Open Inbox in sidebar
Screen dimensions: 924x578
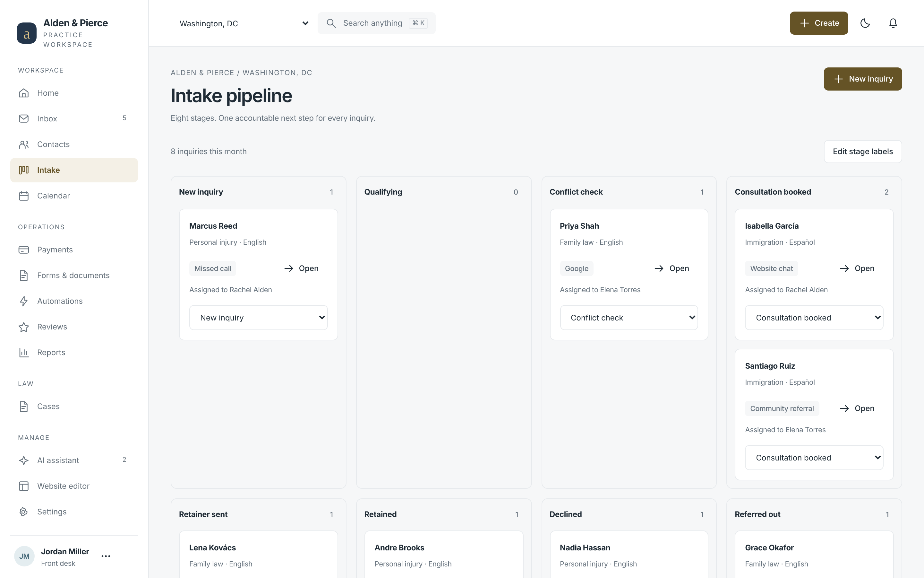(x=74, y=118)
